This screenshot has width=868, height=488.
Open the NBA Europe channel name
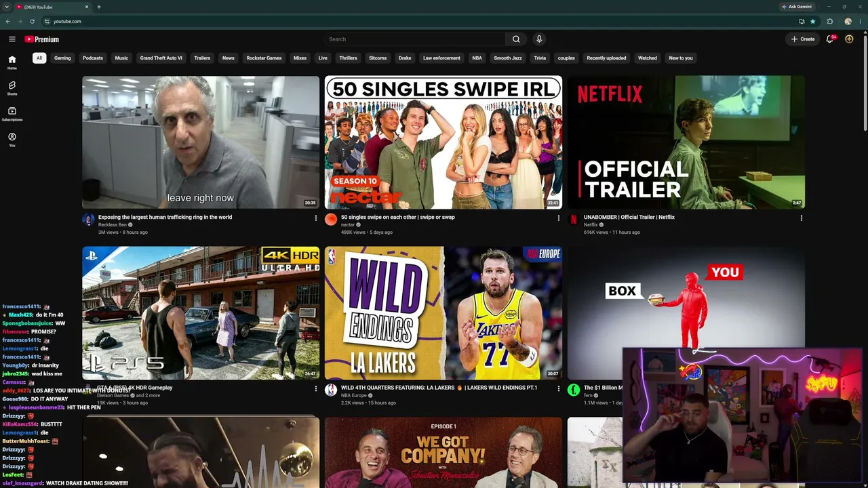click(353, 396)
